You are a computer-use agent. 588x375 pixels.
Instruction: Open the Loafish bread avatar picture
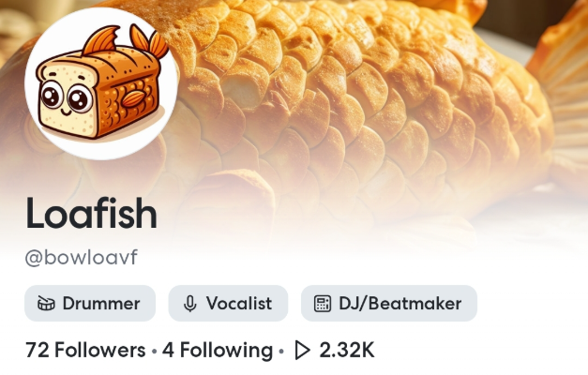(x=101, y=84)
